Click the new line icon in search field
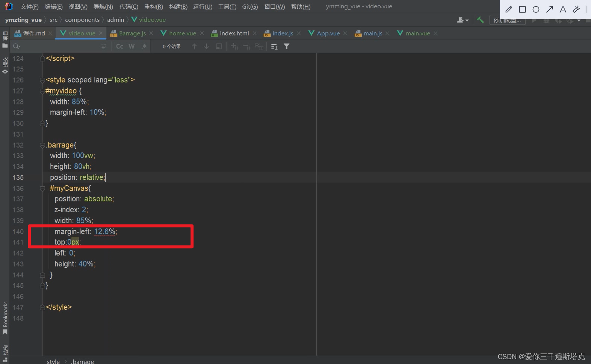This screenshot has height=364, width=591. (x=104, y=46)
